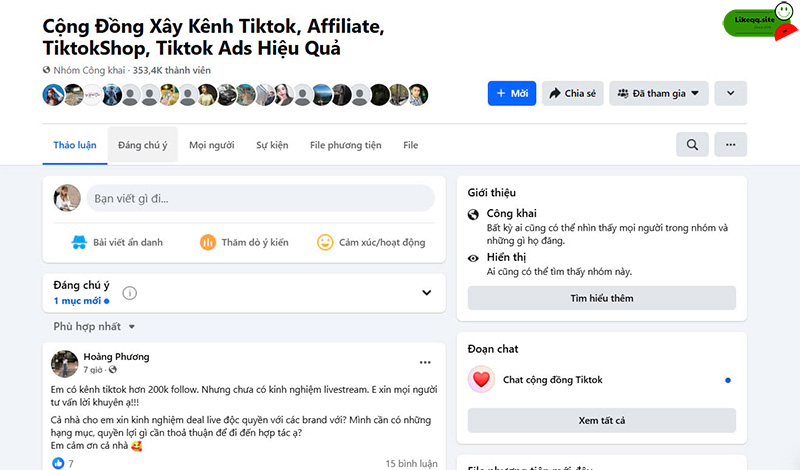The height and width of the screenshot is (470, 800).
Task: Open the Chat cộng đồng Tiktok chat
Action: [x=602, y=380]
